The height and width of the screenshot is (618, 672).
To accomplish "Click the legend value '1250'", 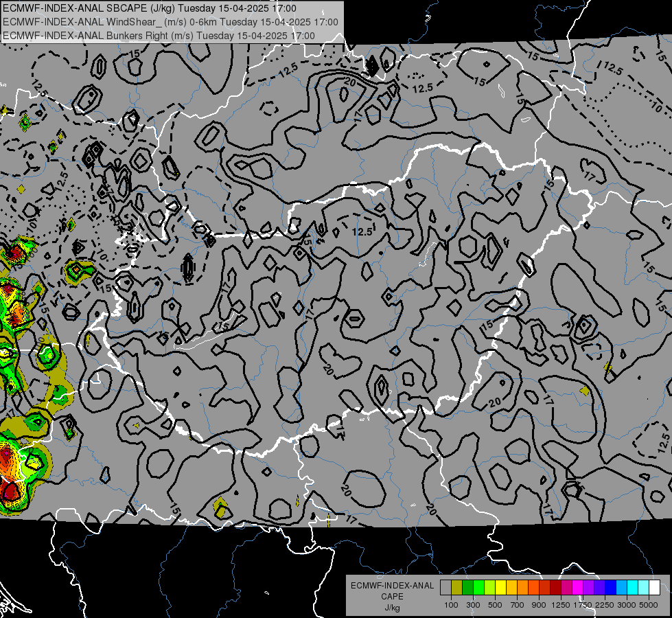I will pyautogui.click(x=561, y=605).
